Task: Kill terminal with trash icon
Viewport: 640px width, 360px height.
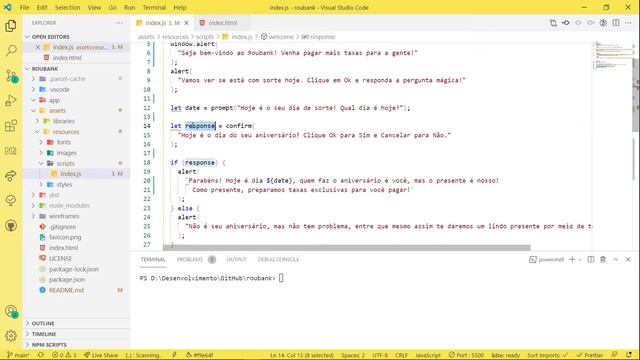Action: pyautogui.click(x=603, y=260)
